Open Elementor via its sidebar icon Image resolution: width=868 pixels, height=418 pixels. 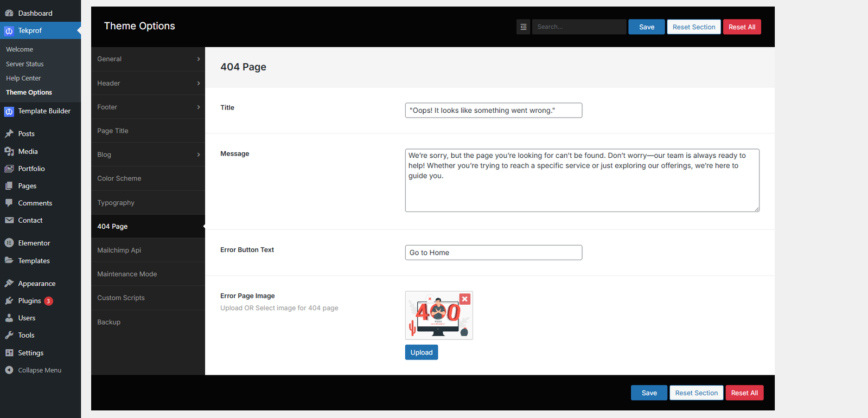[x=9, y=243]
